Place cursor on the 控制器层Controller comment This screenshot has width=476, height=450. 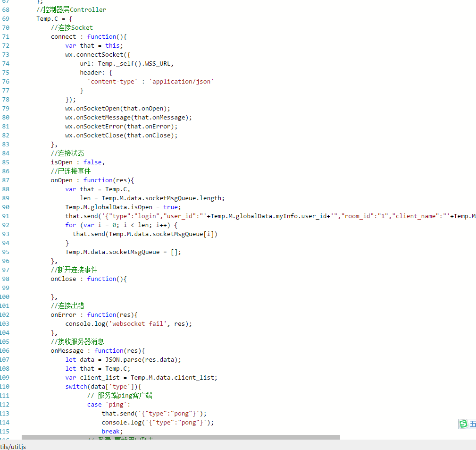click(71, 9)
